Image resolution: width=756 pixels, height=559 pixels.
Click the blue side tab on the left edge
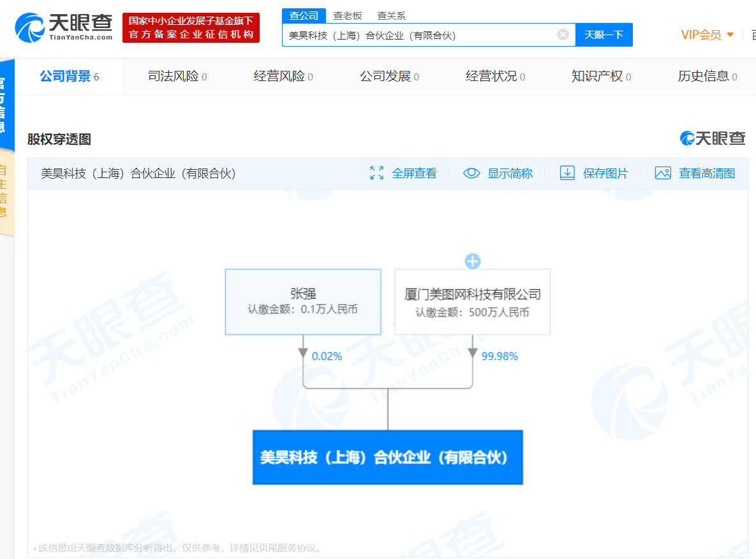tap(6, 104)
